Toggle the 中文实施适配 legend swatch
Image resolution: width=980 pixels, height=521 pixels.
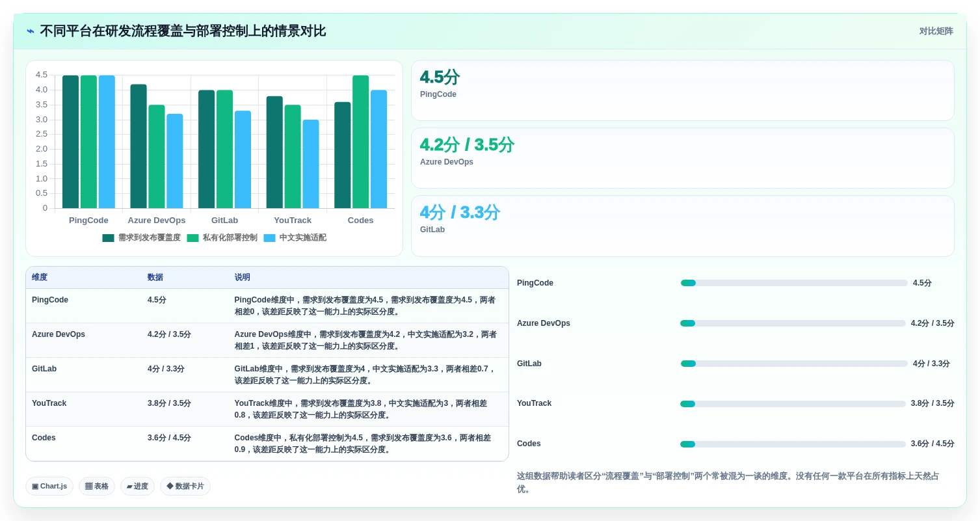(x=269, y=238)
